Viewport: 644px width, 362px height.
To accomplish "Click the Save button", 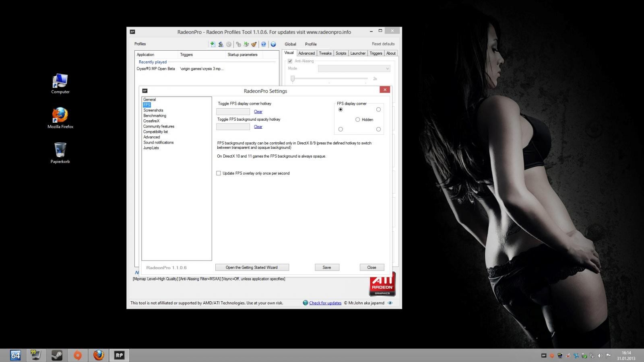I will (327, 267).
